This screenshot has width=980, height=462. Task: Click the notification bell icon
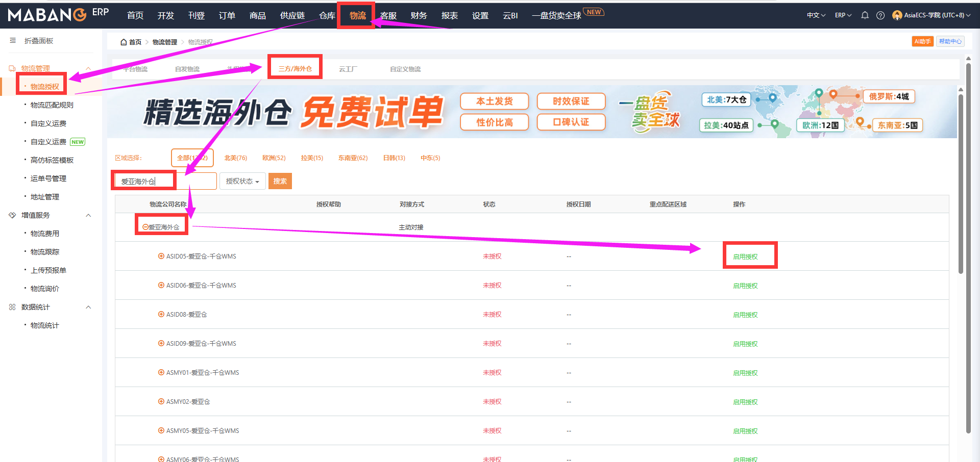[x=865, y=15]
